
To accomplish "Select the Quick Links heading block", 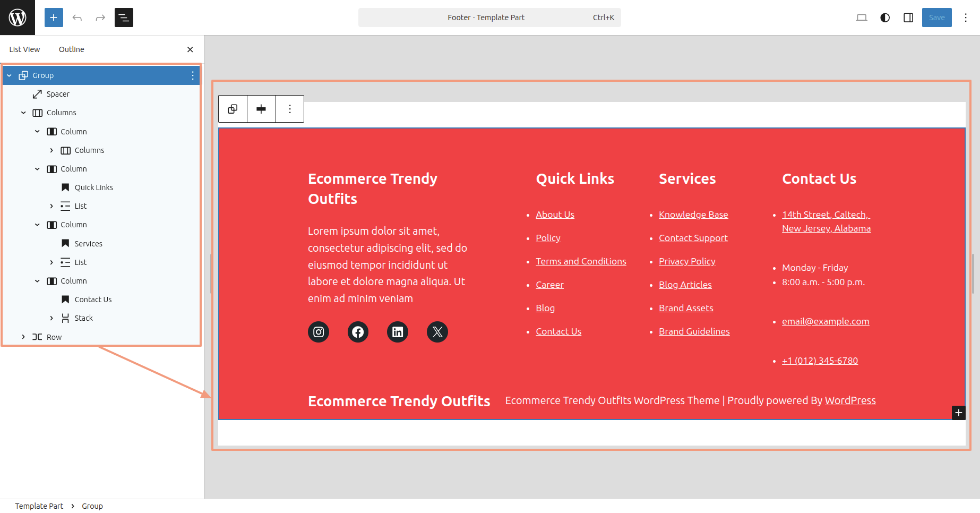I will click(93, 187).
